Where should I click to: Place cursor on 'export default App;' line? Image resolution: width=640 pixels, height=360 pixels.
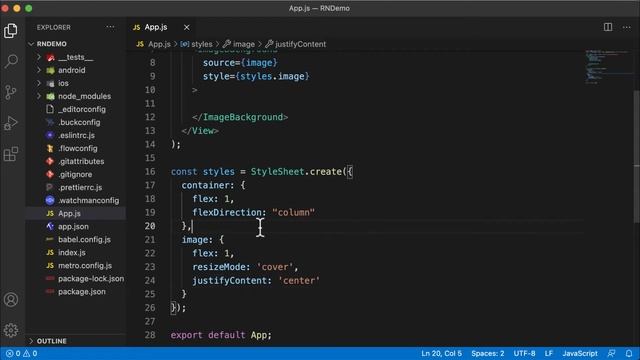(221, 335)
